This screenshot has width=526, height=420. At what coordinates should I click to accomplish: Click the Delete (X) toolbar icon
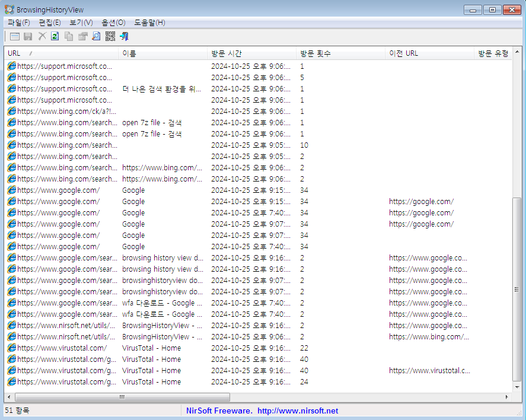(42, 36)
